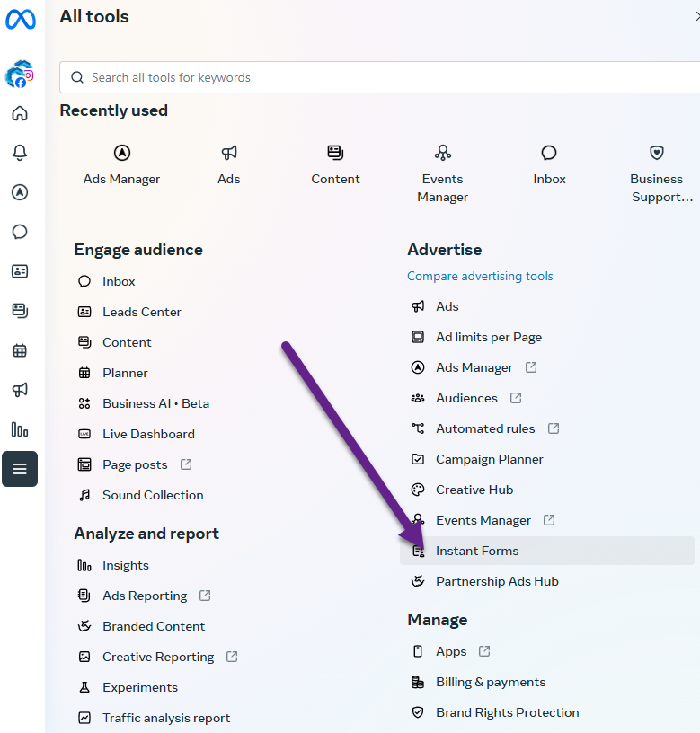Open Insights bar chart sidebar icon
Image resolution: width=700 pixels, height=733 pixels.
(20, 429)
